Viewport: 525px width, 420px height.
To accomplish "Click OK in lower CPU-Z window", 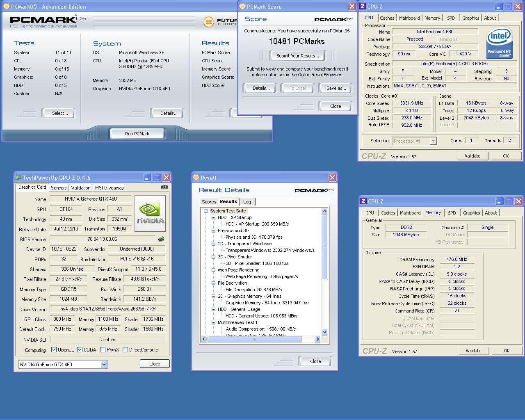I will pos(507,351).
